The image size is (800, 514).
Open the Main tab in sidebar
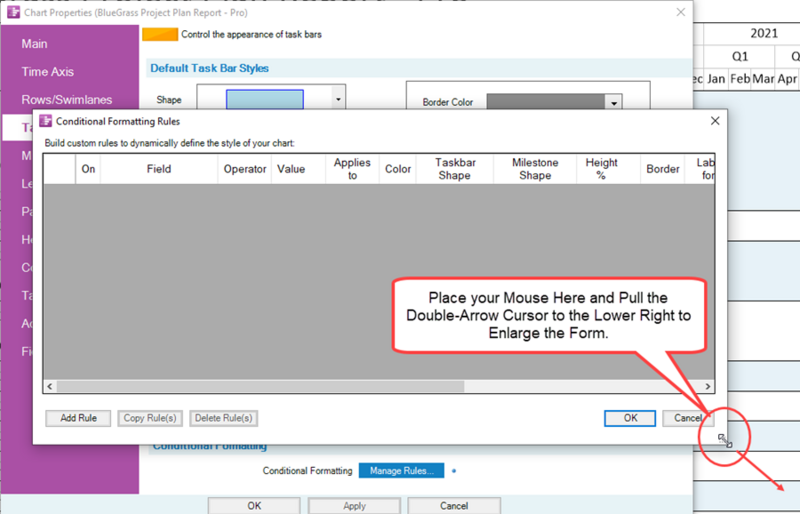point(34,44)
